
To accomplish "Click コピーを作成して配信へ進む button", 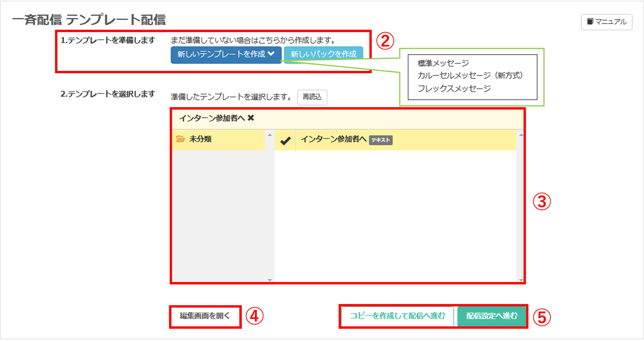I will click(x=397, y=316).
